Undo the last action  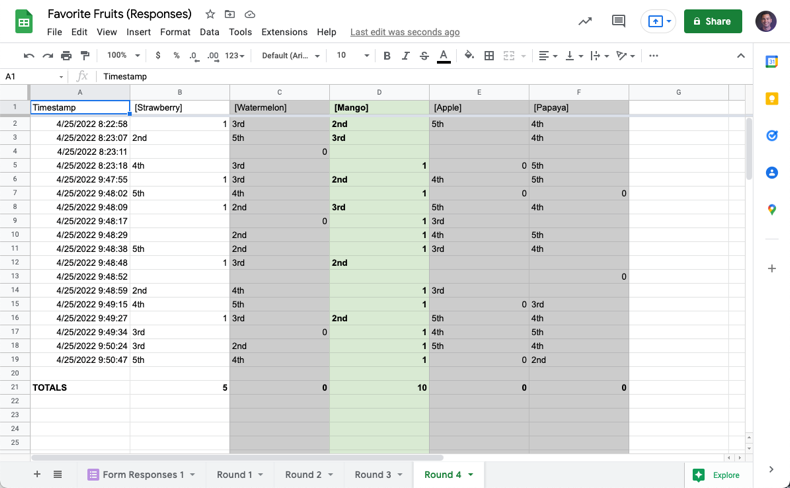pos(29,56)
